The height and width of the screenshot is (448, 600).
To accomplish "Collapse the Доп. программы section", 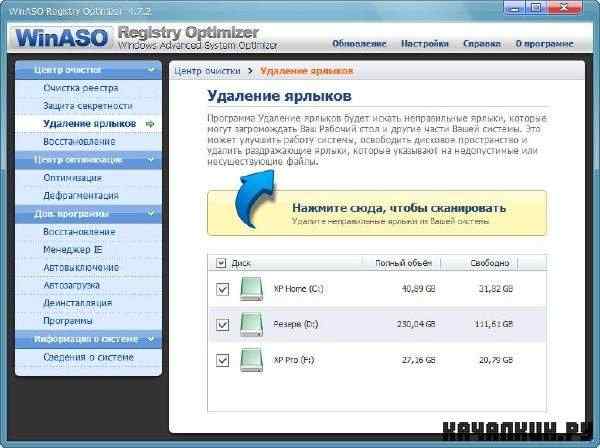I will pyautogui.click(x=152, y=213).
